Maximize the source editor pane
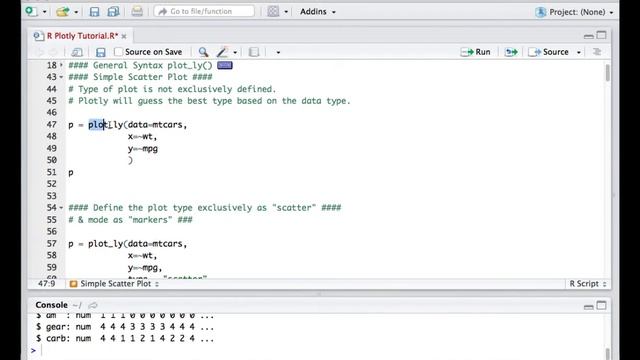The height and width of the screenshot is (360, 640). (x=601, y=36)
